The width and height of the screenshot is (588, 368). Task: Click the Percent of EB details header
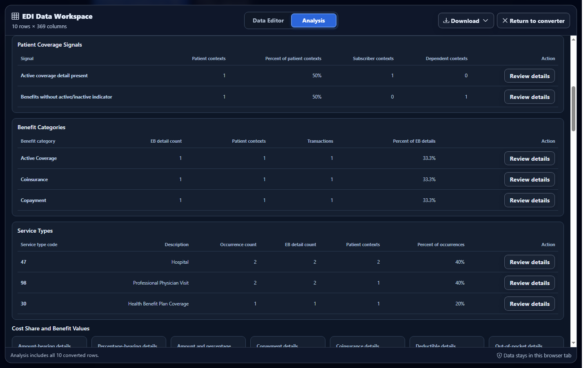(x=414, y=141)
